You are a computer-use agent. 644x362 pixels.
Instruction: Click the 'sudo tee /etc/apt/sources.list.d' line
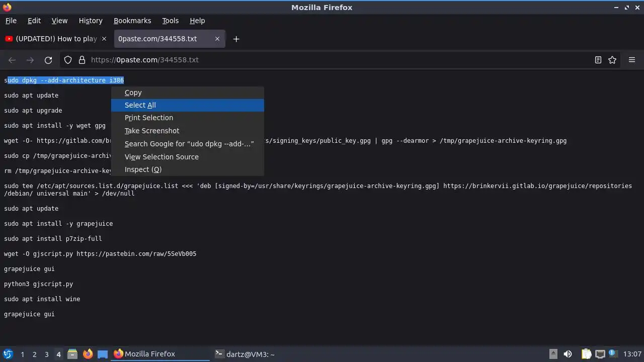(318, 190)
